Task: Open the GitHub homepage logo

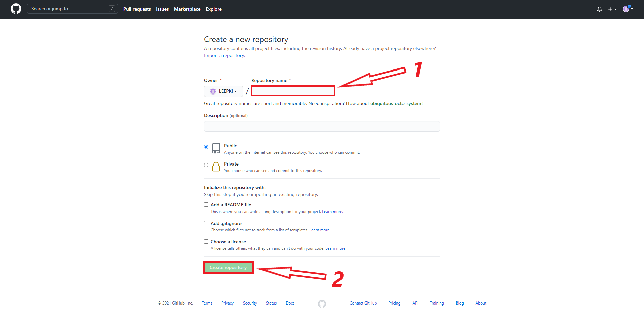Action: [16, 9]
